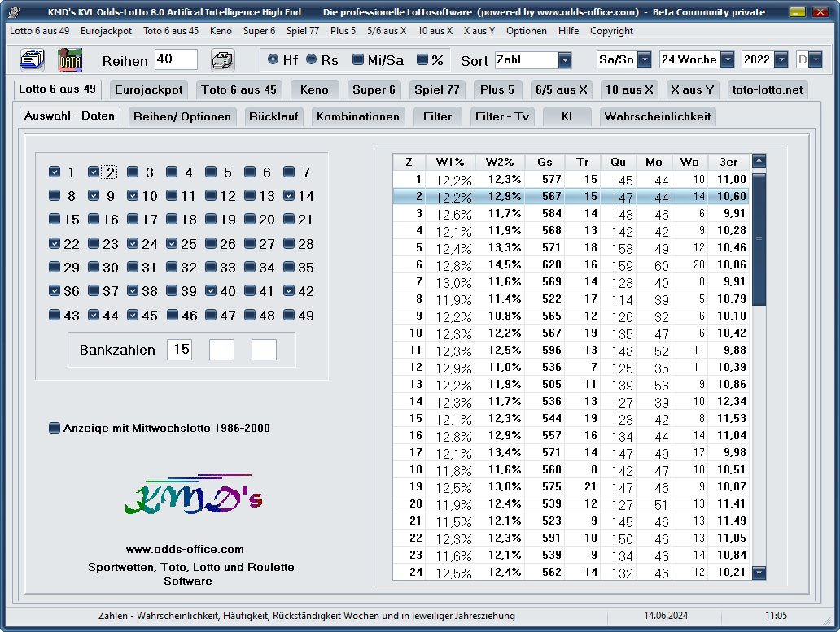Click the stacked documents toolbar icon
The width and height of the screenshot is (840, 632).
(x=32, y=60)
